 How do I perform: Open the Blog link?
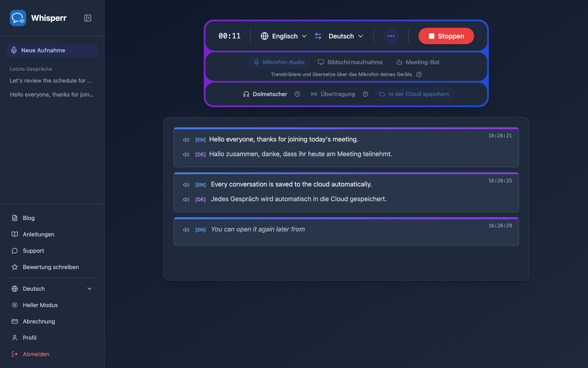coord(29,218)
